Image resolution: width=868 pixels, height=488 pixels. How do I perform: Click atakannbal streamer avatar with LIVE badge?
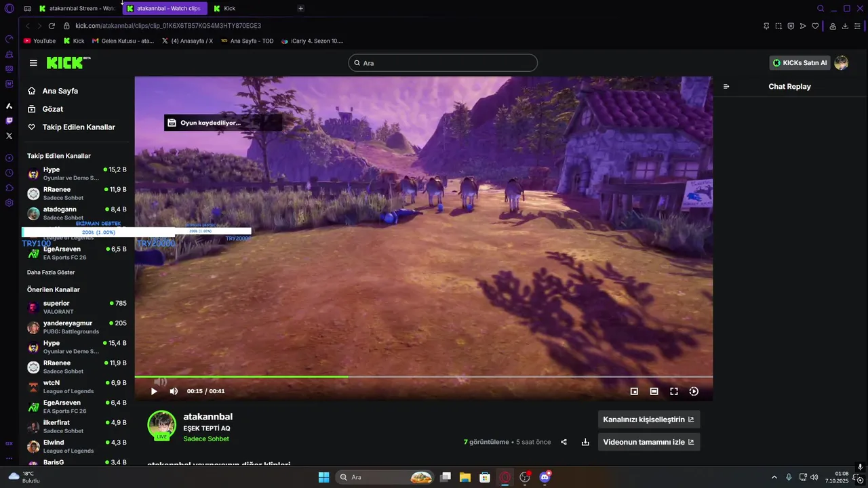tap(162, 426)
